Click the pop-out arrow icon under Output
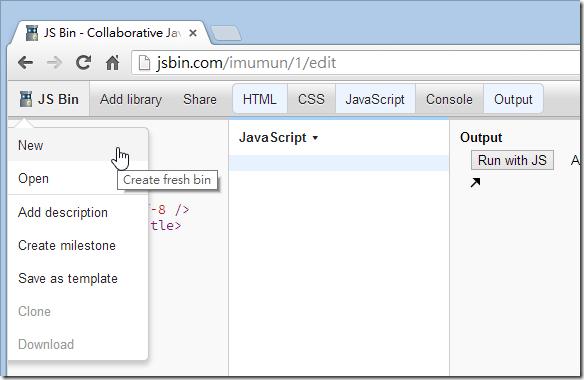This screenshot has width=584, height=380. (475, 182)
